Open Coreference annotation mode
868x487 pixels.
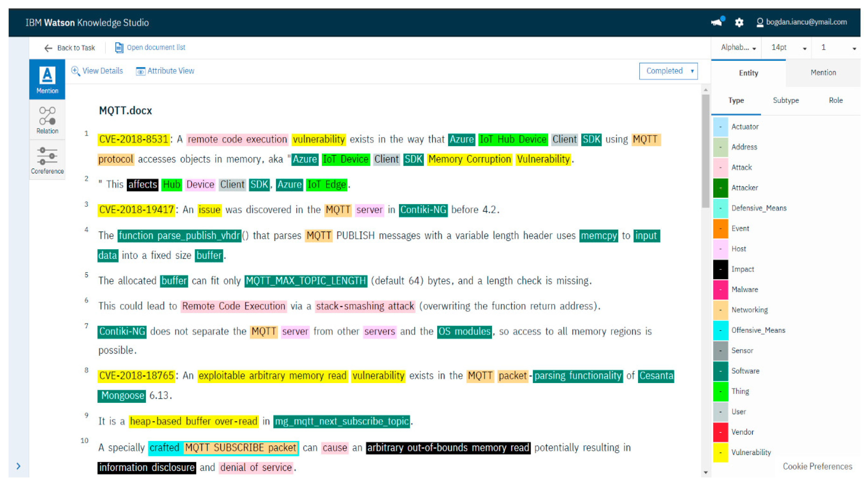point(47,160)
